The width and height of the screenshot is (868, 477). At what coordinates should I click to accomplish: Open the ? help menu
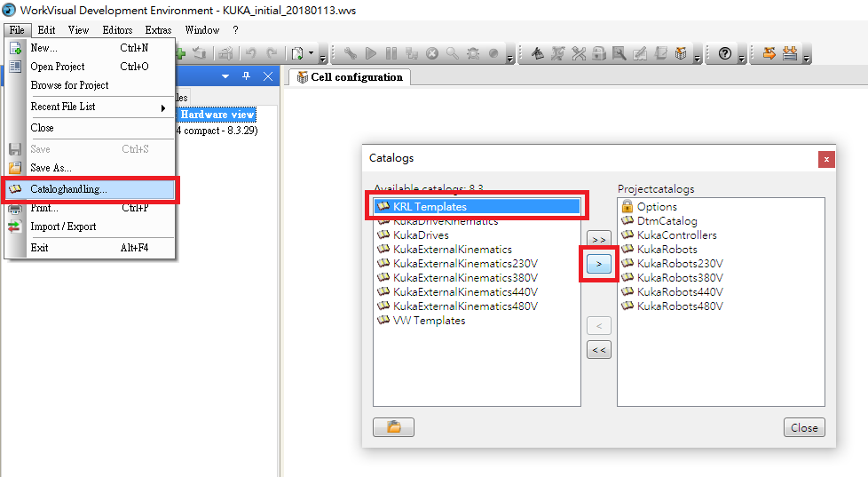click(x=235, y=30)
